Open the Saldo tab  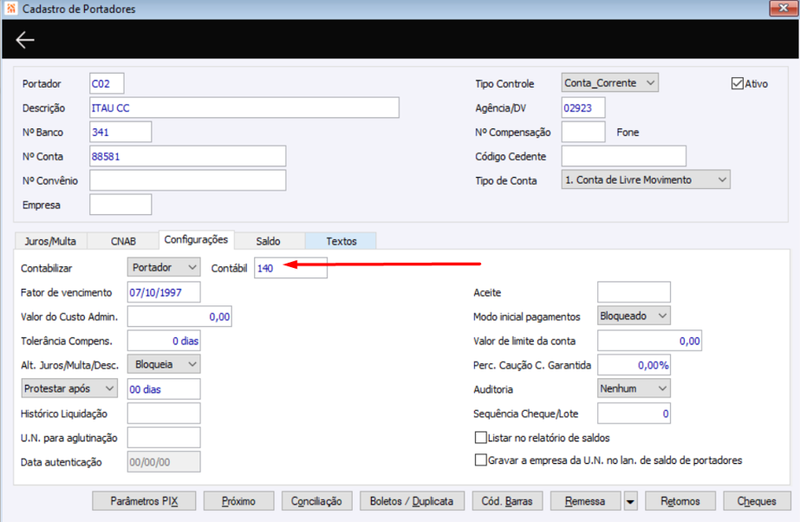268,241
